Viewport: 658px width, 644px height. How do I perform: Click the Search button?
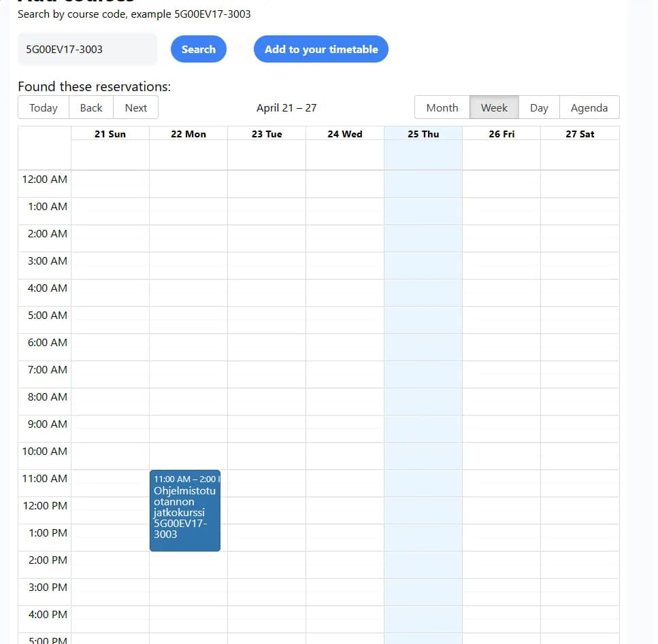click(x=199, y=49)
